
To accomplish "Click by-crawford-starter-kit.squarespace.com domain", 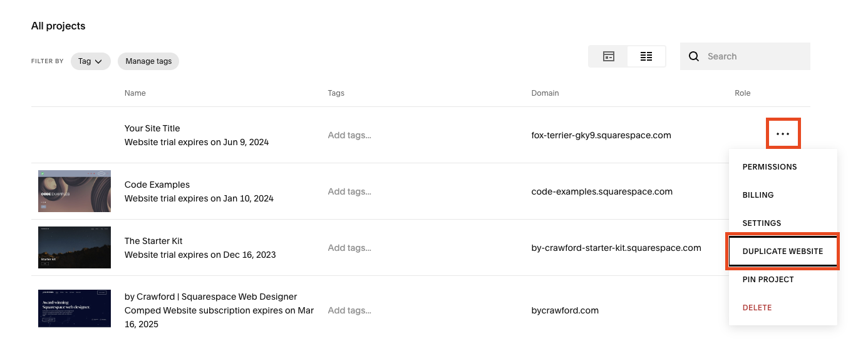I will [x=616, y=248].
